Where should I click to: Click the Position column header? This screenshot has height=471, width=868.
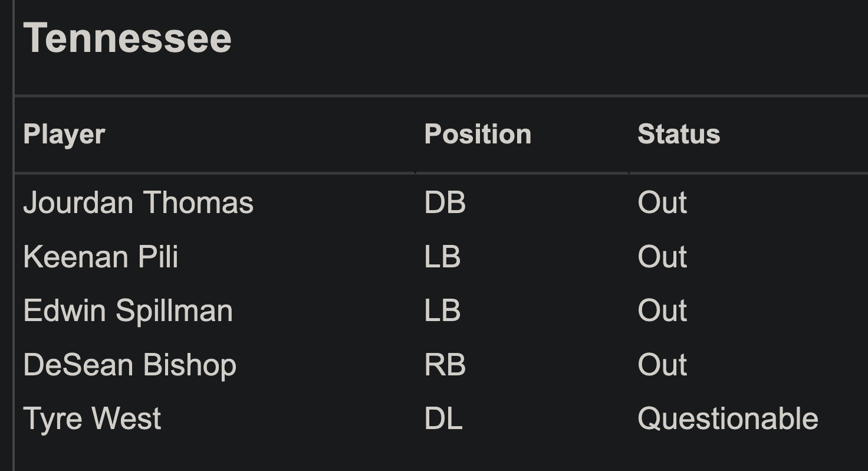[478, 134]
